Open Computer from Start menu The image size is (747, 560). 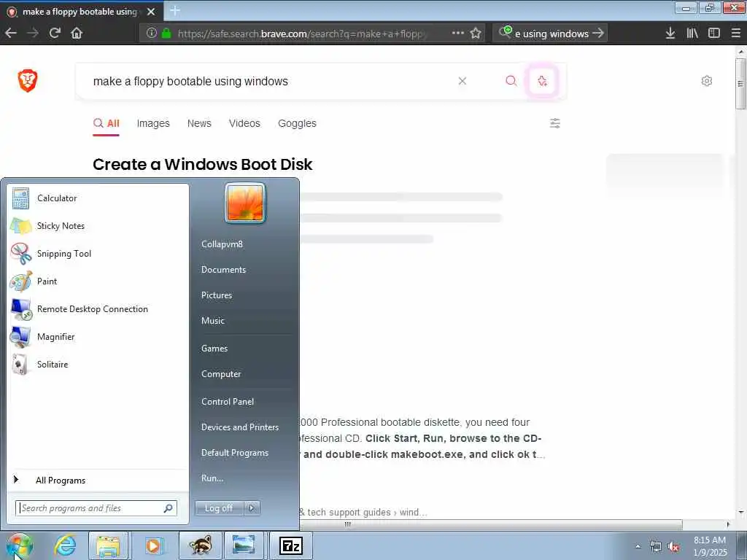click(221, 374)
